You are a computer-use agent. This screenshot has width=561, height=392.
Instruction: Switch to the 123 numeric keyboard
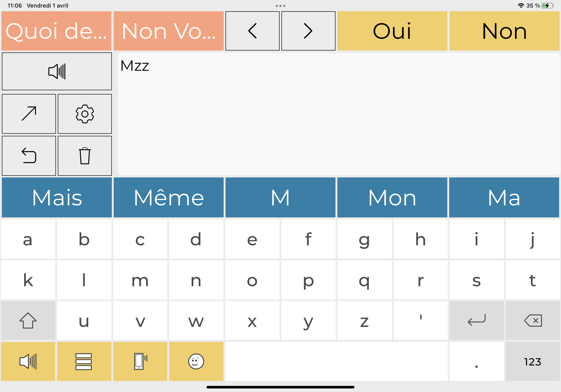(532, 361)
